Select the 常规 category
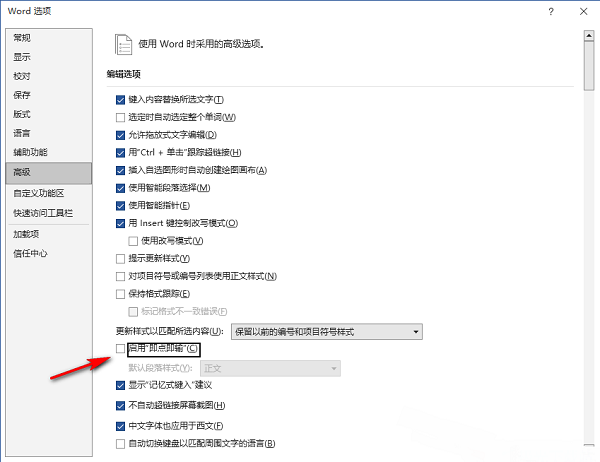The image size is (600, 462). (x=49, y=38)
